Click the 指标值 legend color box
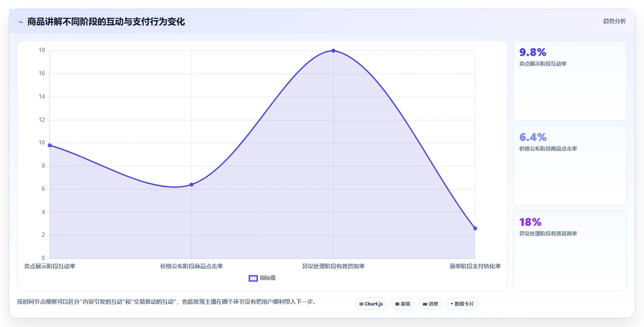This screenshot has width=644, height=327. click(x=253, y=278)
